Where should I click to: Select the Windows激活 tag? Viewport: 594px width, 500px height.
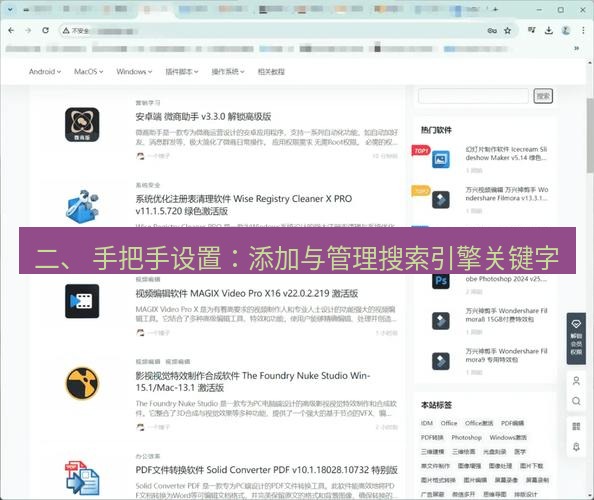click(x=508, y=438)
